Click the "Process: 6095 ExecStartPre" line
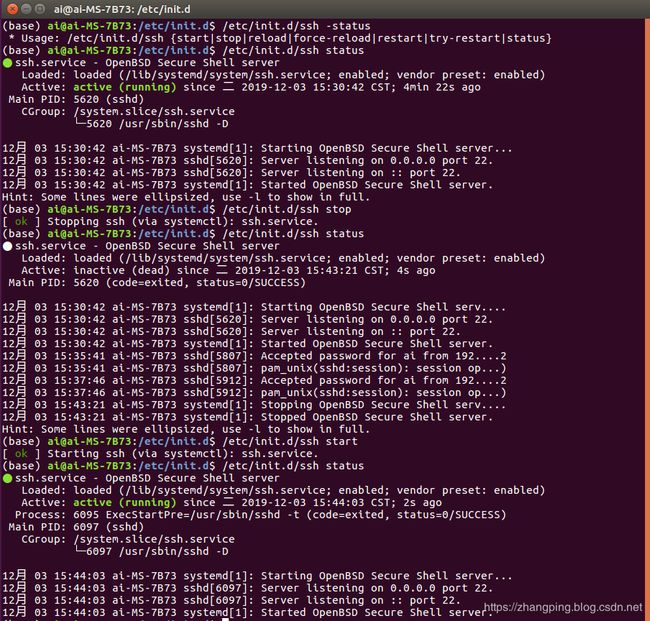 pos(260,515)
